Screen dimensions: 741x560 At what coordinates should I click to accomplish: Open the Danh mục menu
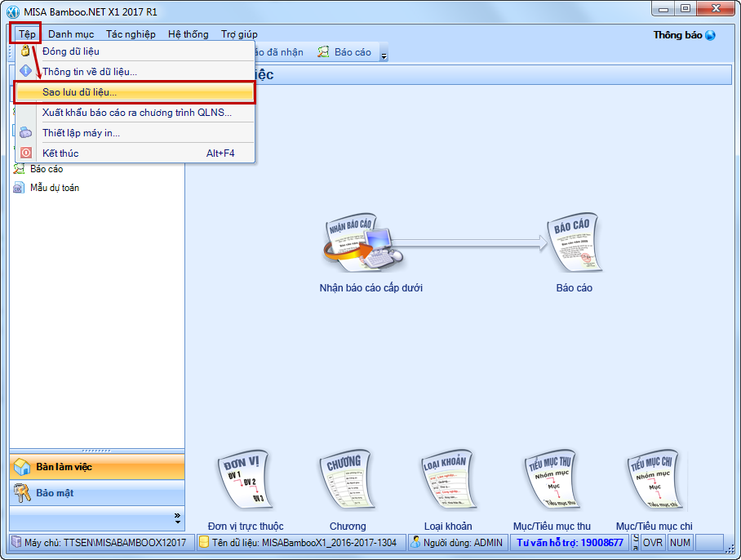coord(71,34)
